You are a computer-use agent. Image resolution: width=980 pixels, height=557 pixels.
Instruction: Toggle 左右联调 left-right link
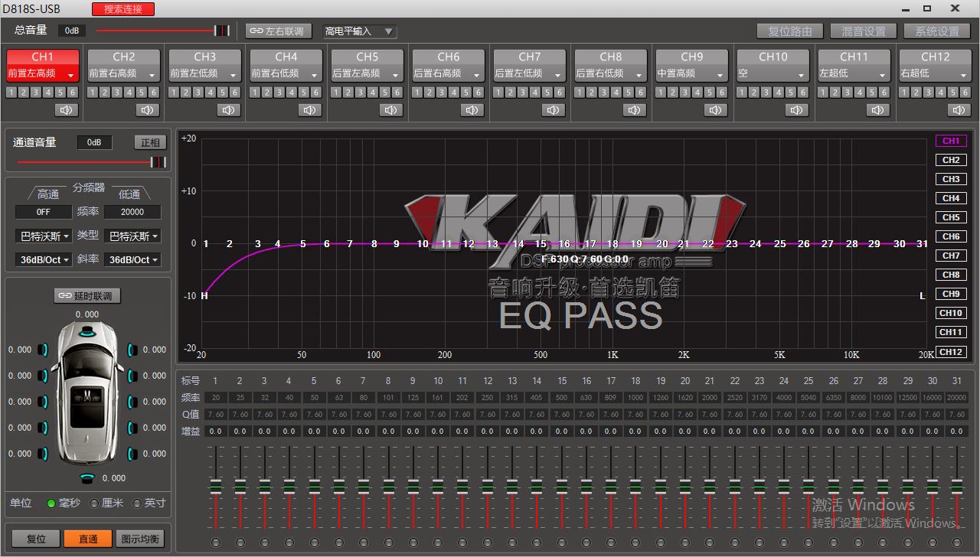(x=277, y=31)
